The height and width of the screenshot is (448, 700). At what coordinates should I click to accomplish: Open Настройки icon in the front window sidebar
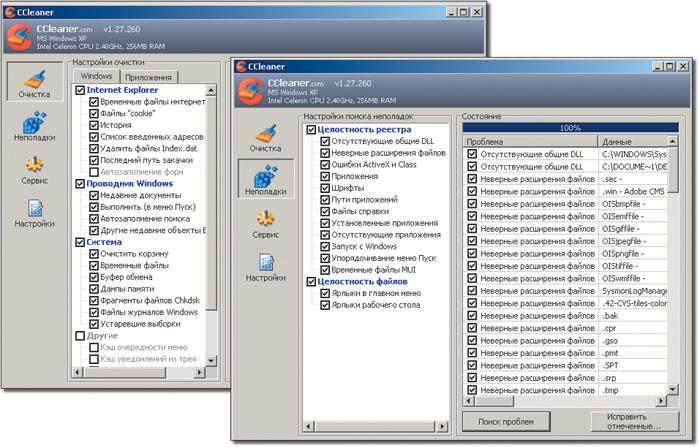click(266, 267)
